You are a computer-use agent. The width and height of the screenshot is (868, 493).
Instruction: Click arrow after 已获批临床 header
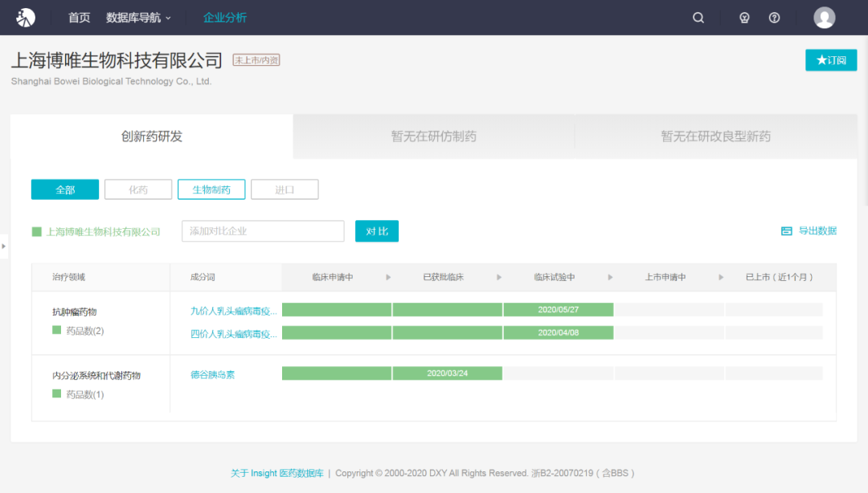[499, 277]
